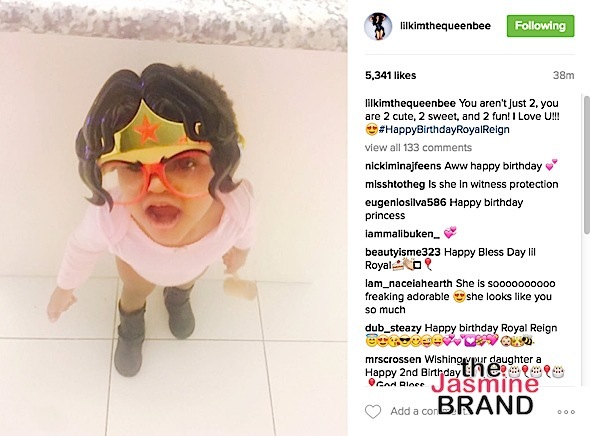Visit misshtotheg commenter profile
Image resolution: width=590 pixels, height=436 pixels.
[x=395, y=184]
